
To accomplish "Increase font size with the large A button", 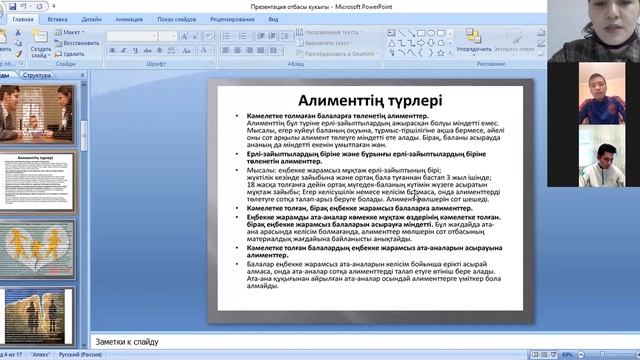I will pyautogui.click(x=184, y=36).
